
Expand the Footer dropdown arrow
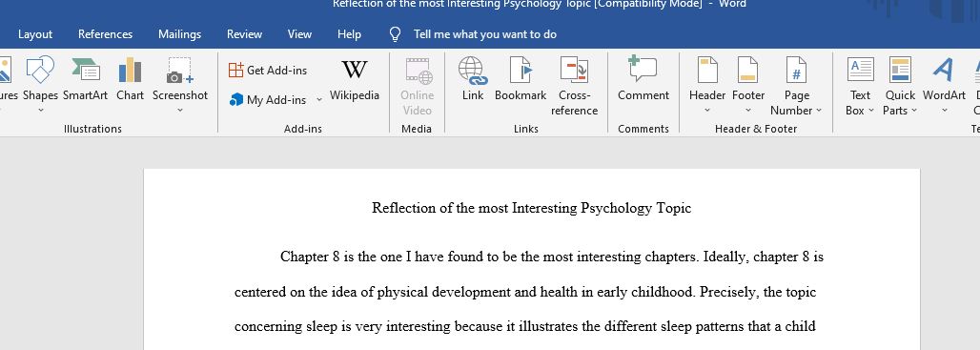(748, 110)
